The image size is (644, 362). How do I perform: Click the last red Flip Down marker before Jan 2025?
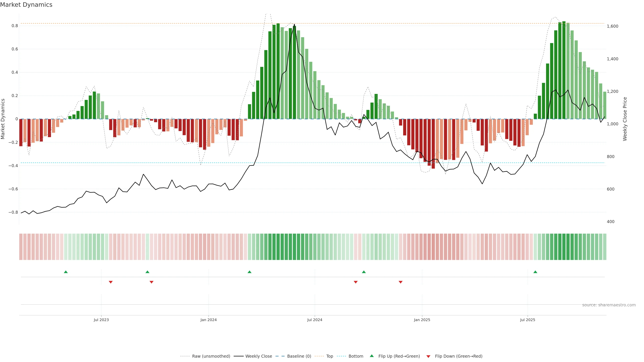point(400,282)
